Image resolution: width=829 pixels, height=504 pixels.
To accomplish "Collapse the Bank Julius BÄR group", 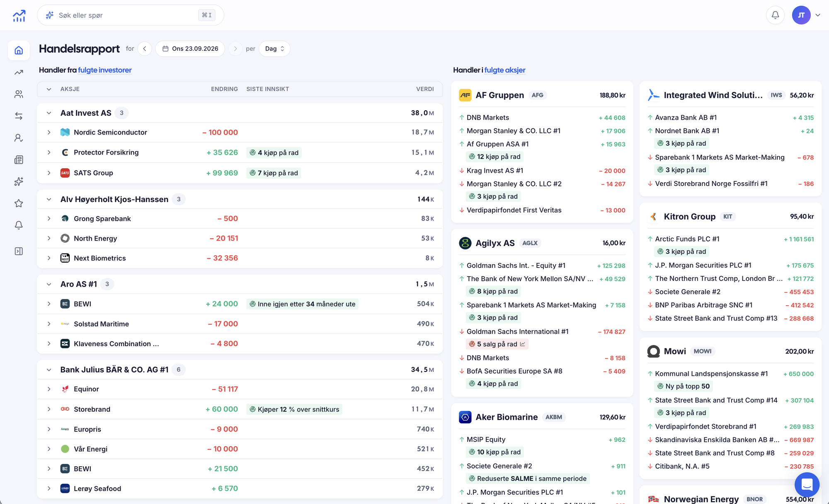I will click(x=49, y=370).
